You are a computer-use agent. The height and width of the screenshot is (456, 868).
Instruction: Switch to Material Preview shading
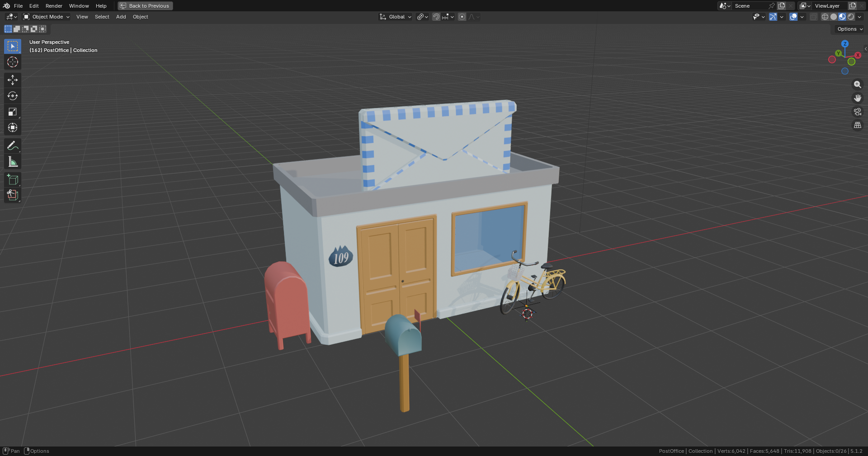click(842, 17)
